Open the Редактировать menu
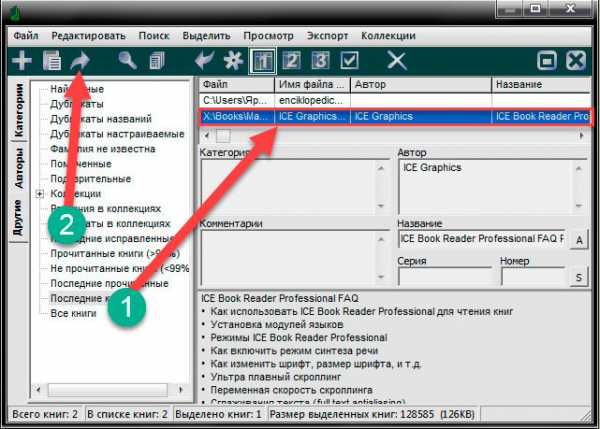 pos(88,36)
